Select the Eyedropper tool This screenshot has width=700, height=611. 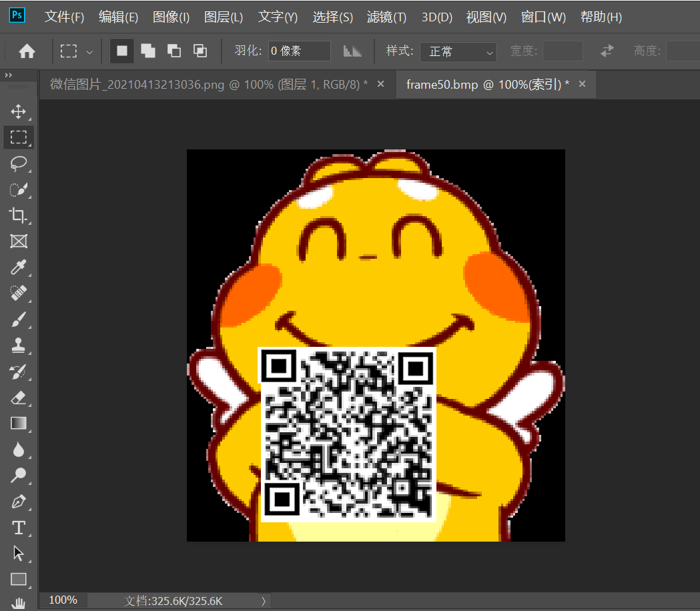pyautogui.click(x=18, y=267)
